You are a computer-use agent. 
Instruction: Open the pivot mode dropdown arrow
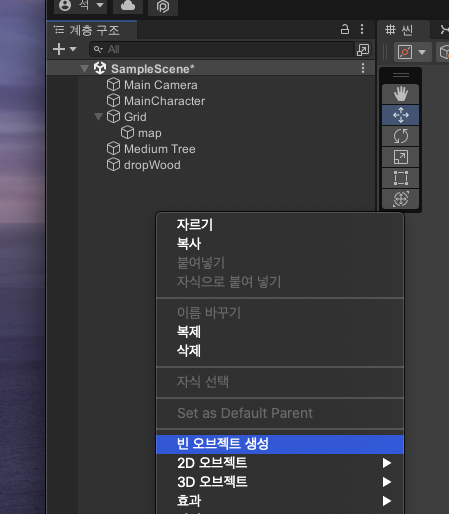(x=422, y=52)
